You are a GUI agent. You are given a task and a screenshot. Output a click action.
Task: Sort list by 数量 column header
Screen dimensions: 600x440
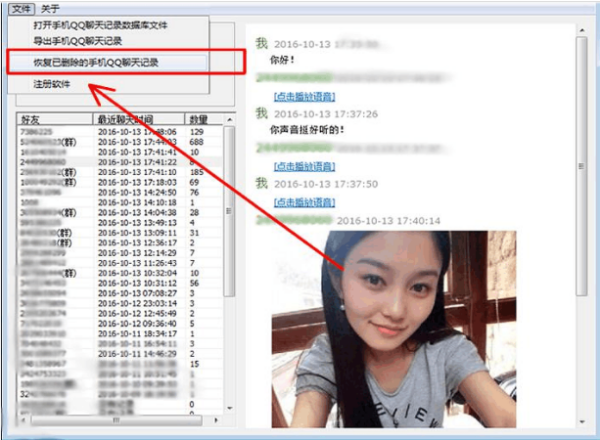pyautogui.click(x=204, y=119)
